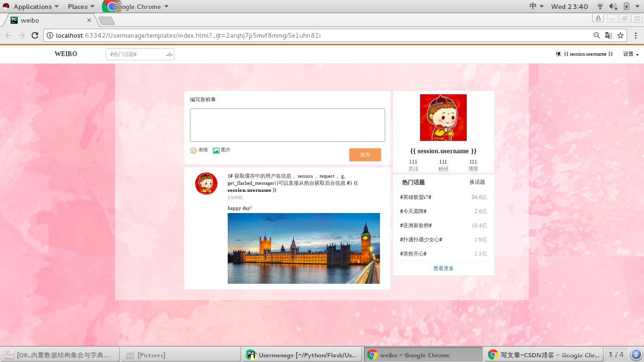Click the bold session.username in the post
Image resolution: width=644 pixels, height=362 pixels.
(x=249, y=190)
